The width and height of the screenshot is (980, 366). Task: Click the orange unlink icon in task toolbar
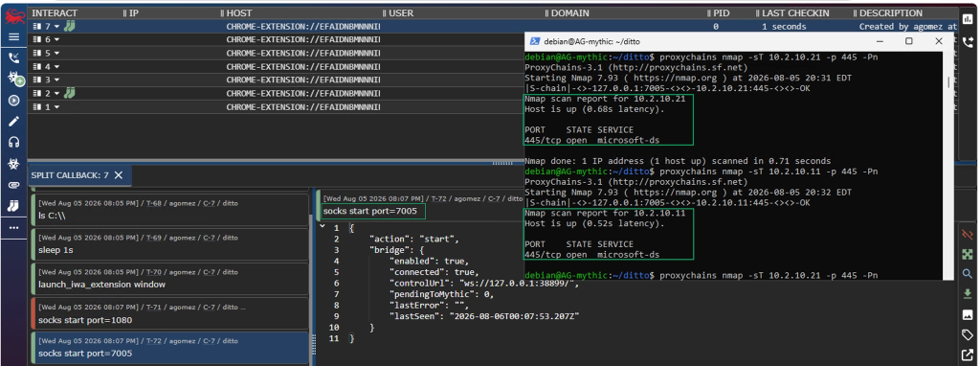[968, 235]
